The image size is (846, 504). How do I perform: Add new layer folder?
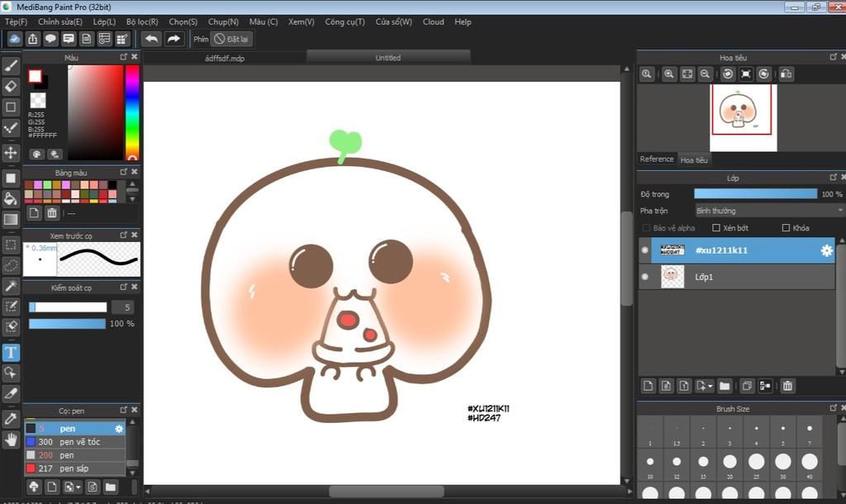725,386
